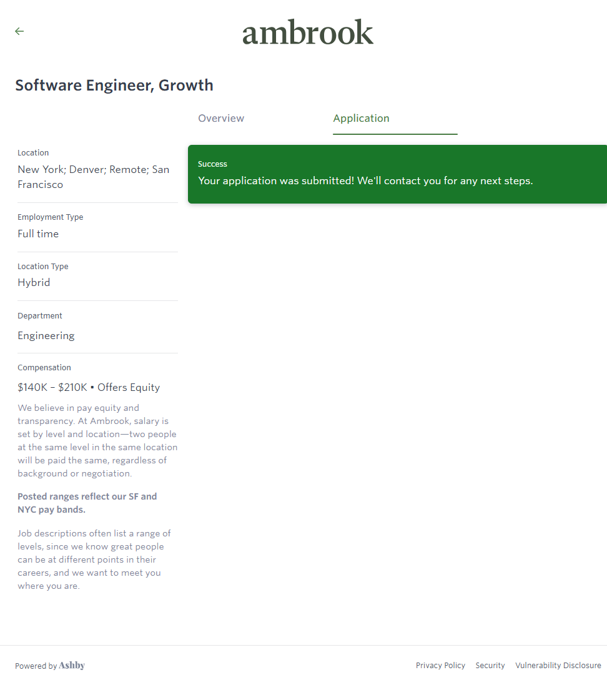Click the Hybrid location type value
The width and height of the screenshot is (607, 700).
tap(34, 283)
